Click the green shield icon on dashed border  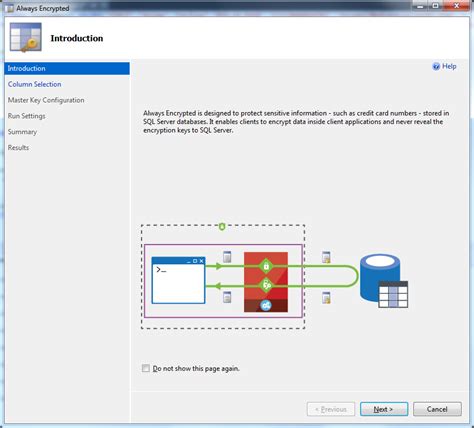point(222,227)
